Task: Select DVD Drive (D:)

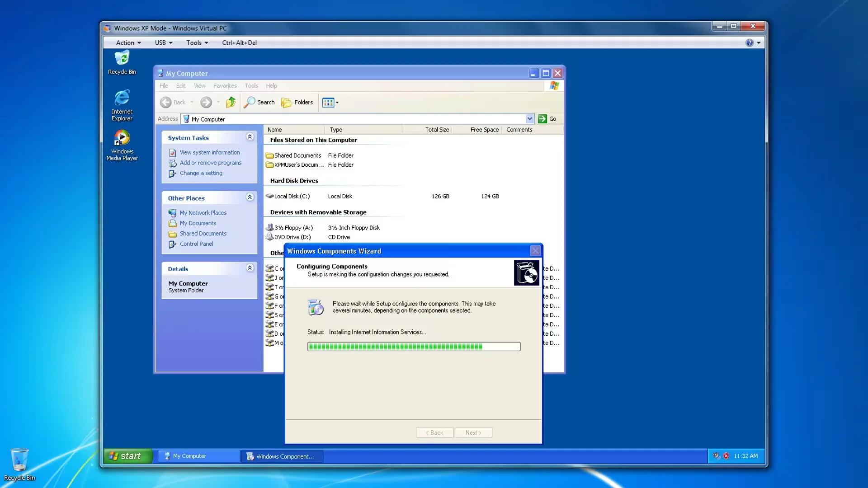Action: pyautogui.click(x=288, y=237)
